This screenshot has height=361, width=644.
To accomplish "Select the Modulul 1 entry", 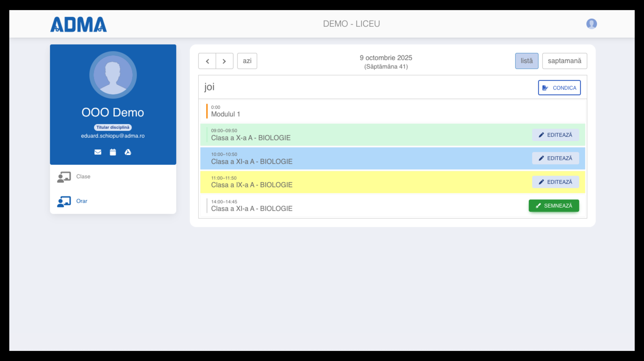I will 225,114.
